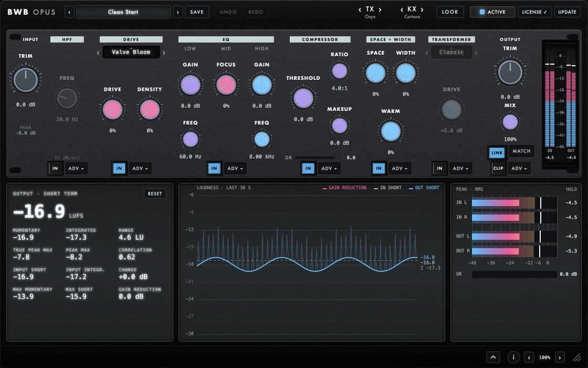Choose next Drive model after Valve Bloom

click(x=164, y=53)
